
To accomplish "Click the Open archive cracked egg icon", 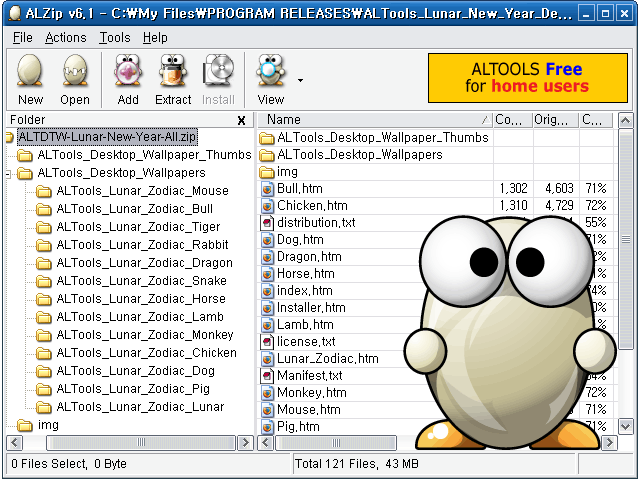I will [x=75, y=71].
